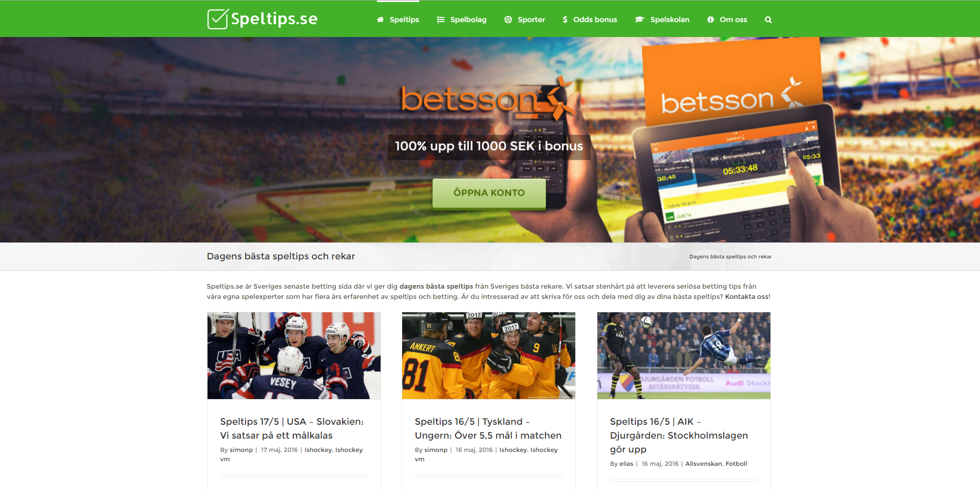
Task: Click the ÖPPNA KONTO button
Action: click(489, 193)
